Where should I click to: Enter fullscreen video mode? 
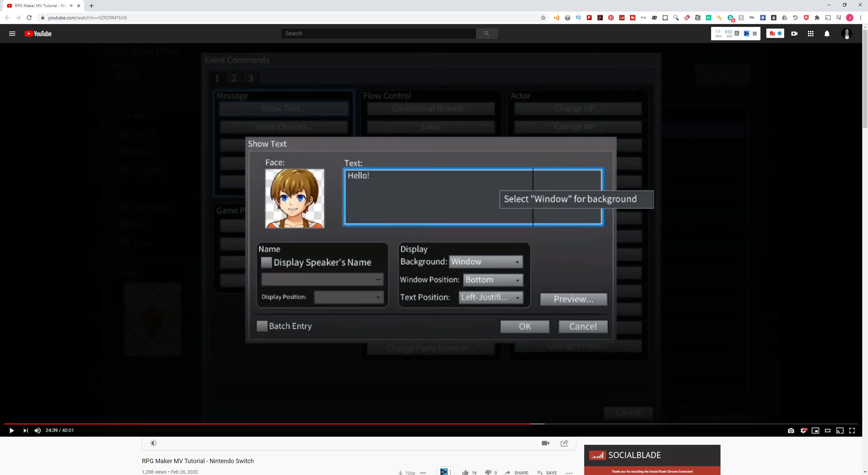coord(852,431)
